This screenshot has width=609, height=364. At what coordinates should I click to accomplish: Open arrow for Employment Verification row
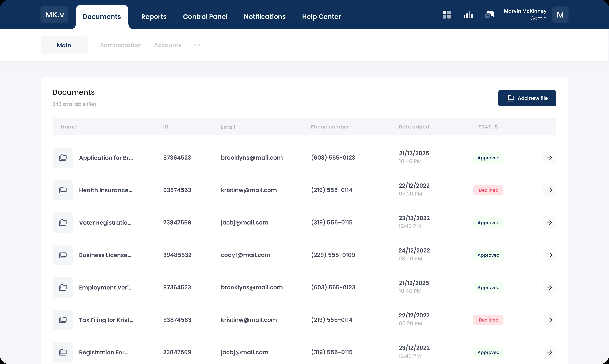pyautogui.click(x=550, y=287)
